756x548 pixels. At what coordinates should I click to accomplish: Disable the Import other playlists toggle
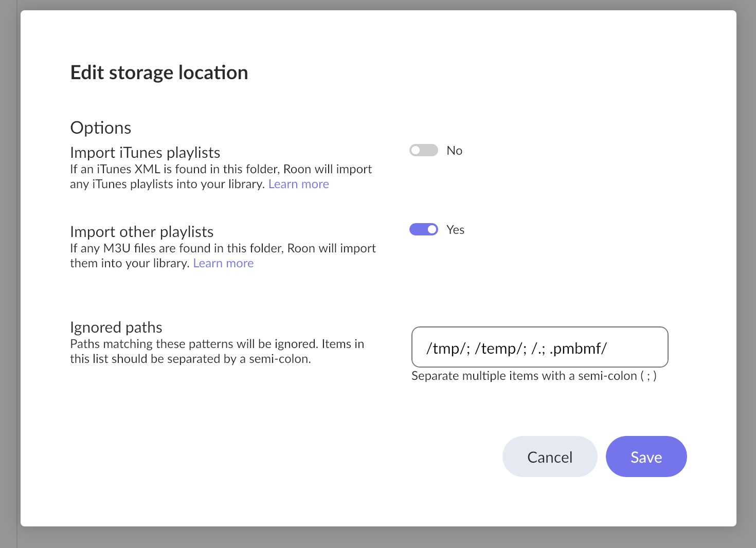click(423, 229)
